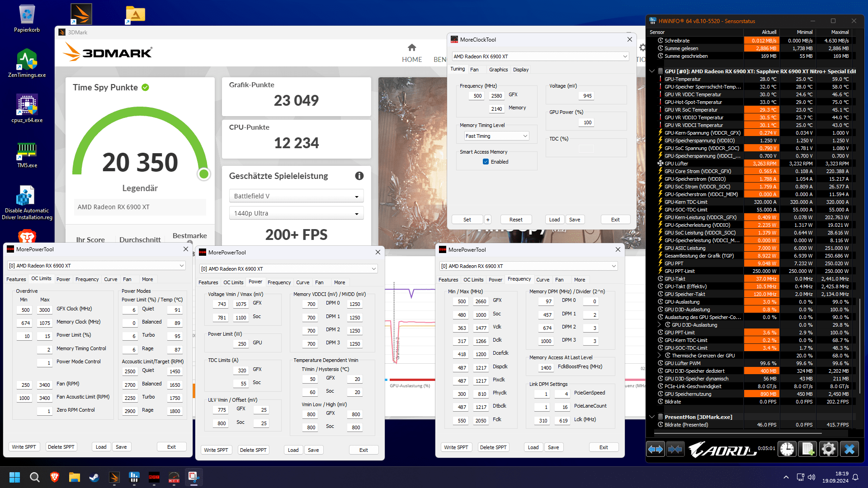Switch to Fan tab in MoreClockTool
868x488 pixels.
pyautogui.click(x=474, y=70)
